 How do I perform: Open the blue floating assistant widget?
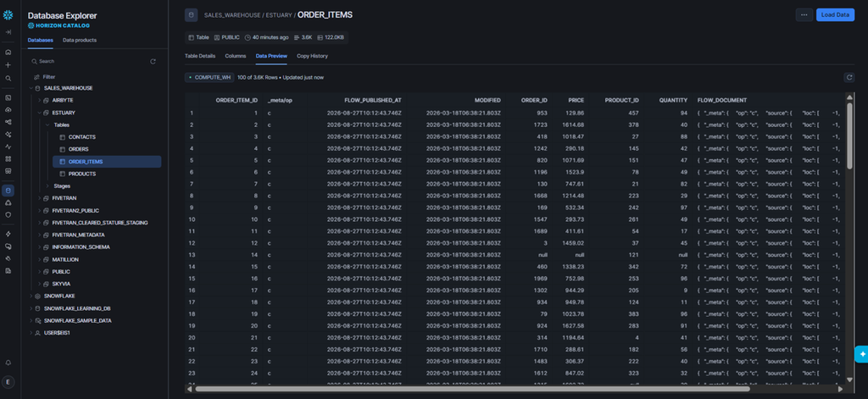tap(861, 354)
